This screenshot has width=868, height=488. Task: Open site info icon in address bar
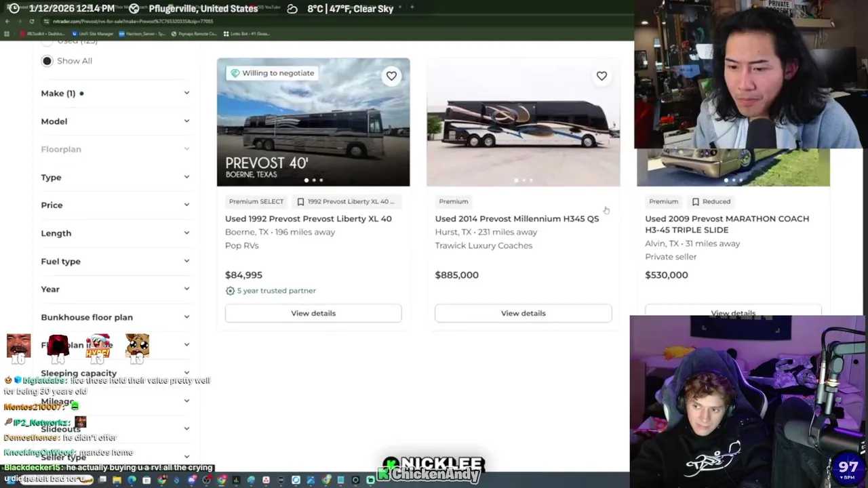pos(46,21)
